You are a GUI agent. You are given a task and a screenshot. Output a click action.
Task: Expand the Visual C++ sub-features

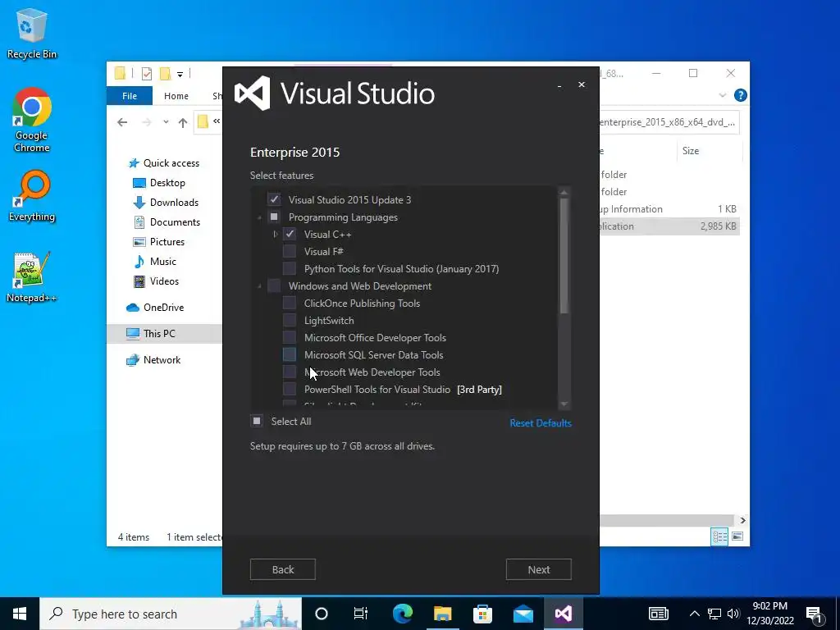[276, 234]
